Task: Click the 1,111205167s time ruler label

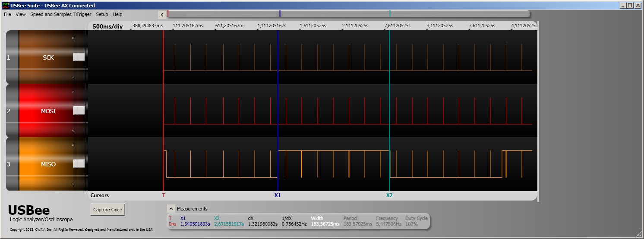Action: pyautogui.click(x=272, y=25)
